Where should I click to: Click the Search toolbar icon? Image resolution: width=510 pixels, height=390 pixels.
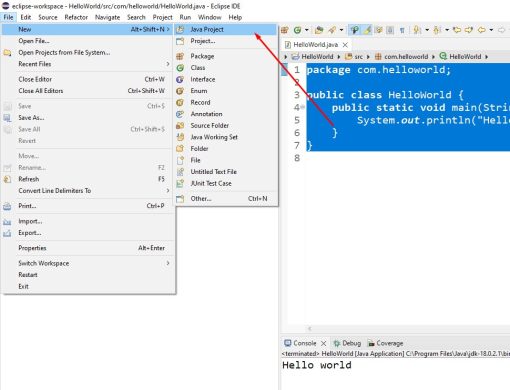pos(332,30)
